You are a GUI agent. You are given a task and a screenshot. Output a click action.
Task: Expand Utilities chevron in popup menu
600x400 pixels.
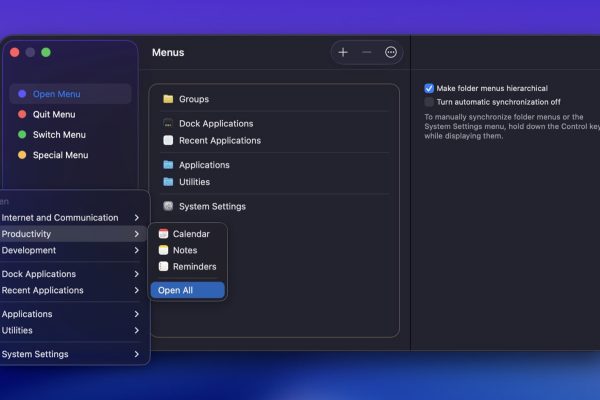coord(137,330)
